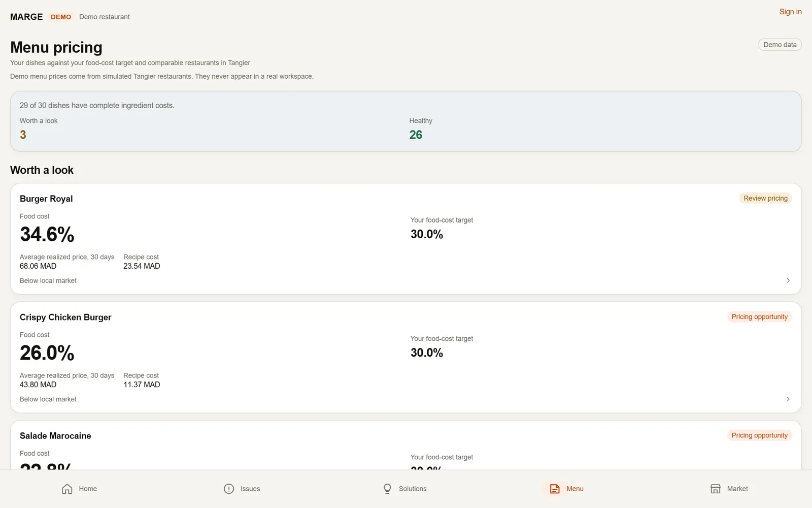The image size is (812, 508).
Task: Click the 11.37 MAD recipe cost
Action: (142, 385)
